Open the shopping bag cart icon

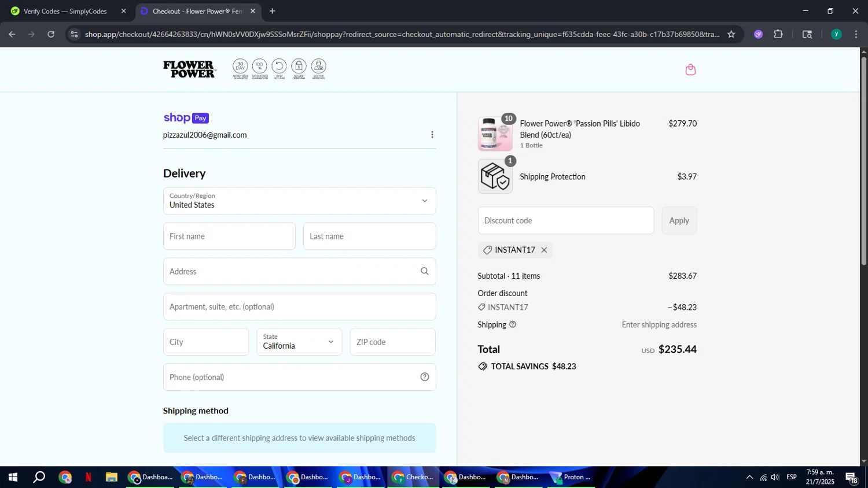tap(690, 69)
